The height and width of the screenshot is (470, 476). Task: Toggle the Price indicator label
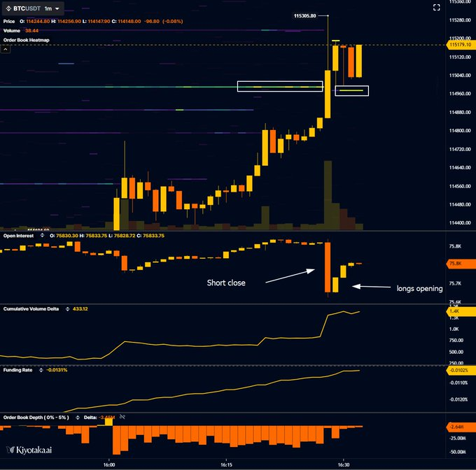[x=10, y=22]
